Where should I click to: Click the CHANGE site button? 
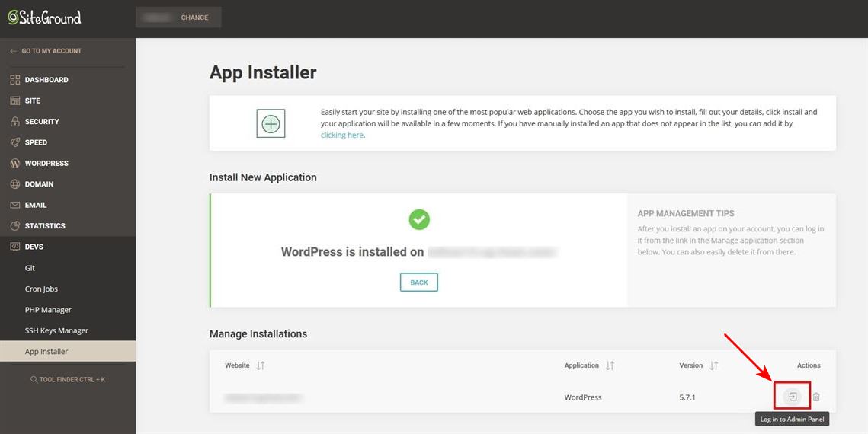pos(178,18)
